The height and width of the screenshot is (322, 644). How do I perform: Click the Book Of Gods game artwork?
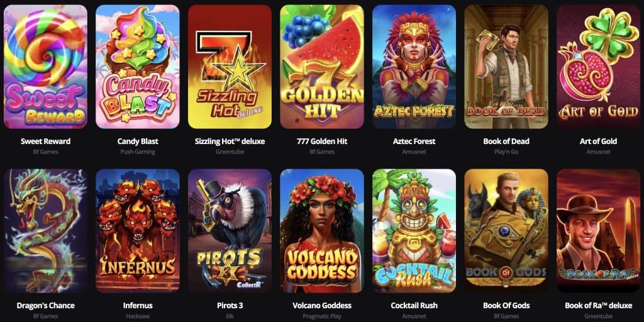tap(506, 231)
